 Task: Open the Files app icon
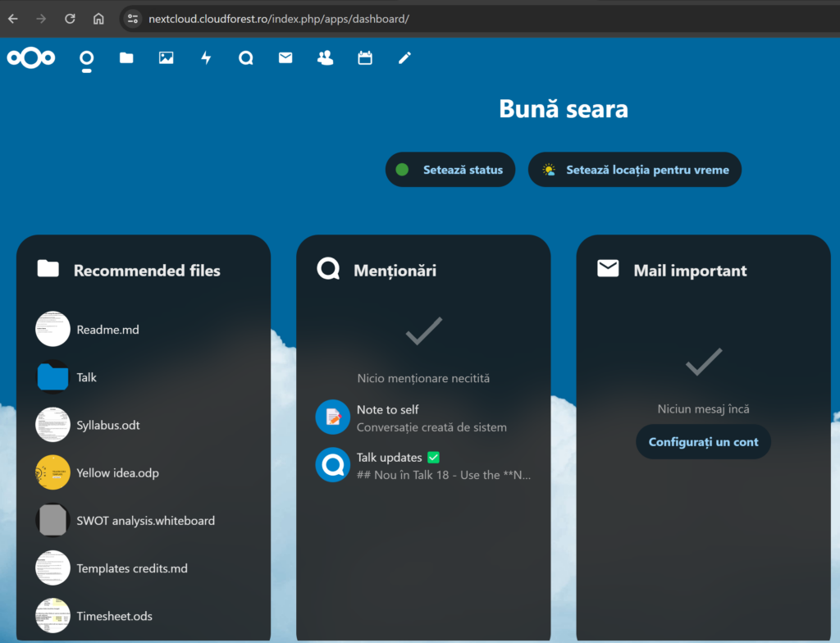point(126,58)
